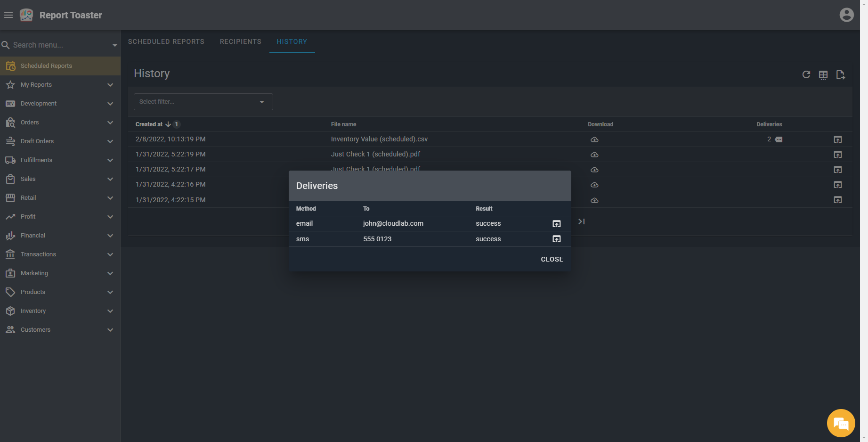The width and height of the screenshot is (868, 442).
Task: Open the column settings grid icon
Action: [x=823, y=75]
